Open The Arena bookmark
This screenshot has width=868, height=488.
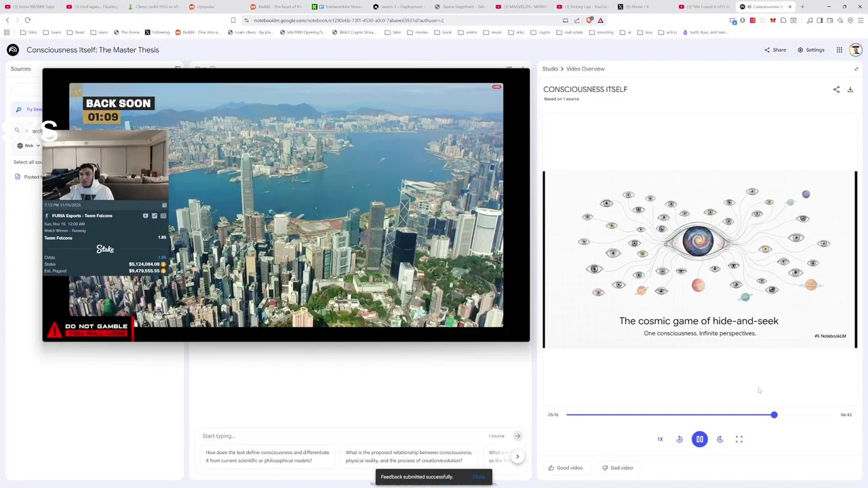pyautogui.click(x=126, y=32)
